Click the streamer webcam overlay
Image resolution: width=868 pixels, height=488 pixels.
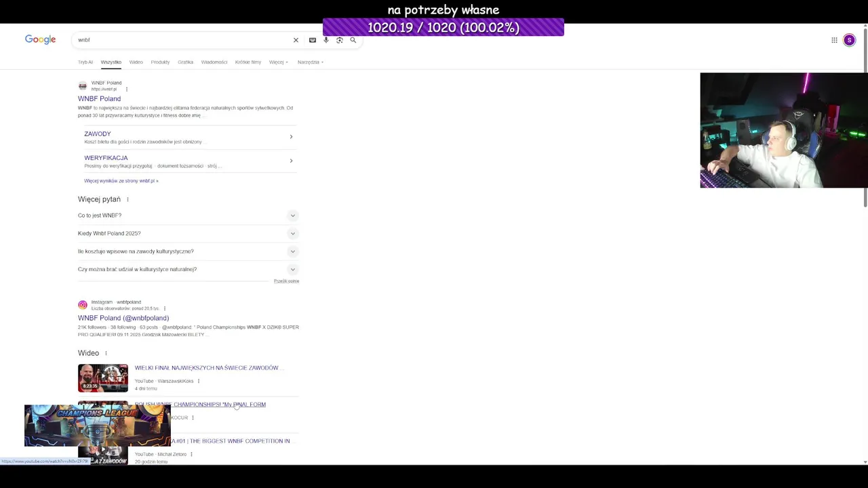tap(784, 130)
